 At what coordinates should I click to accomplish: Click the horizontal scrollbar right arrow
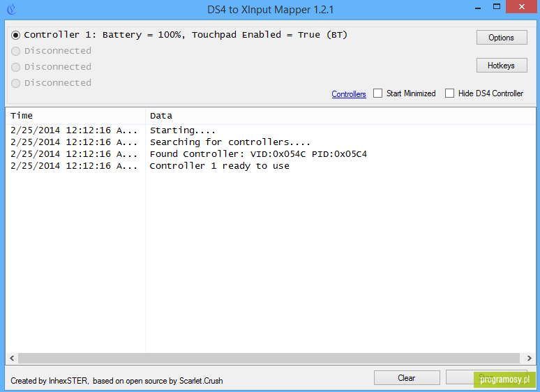pyautogui.click(x=530, y=358)
